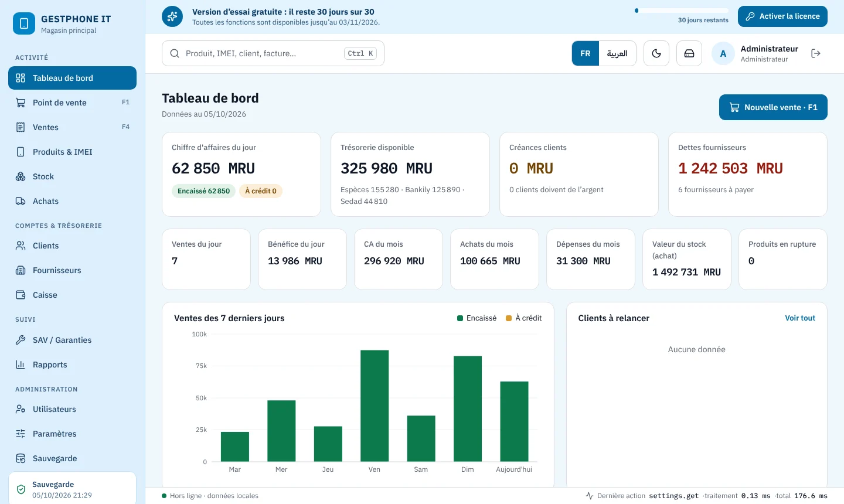Click the Sauvegarde database icon
Viewport: 844px width, 504px height.
point(21,458)
